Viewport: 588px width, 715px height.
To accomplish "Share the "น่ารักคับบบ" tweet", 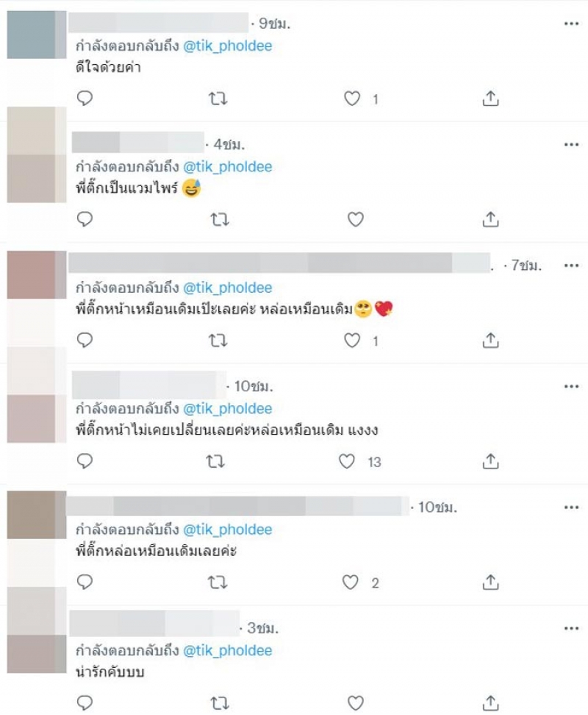I will [490, 702].
